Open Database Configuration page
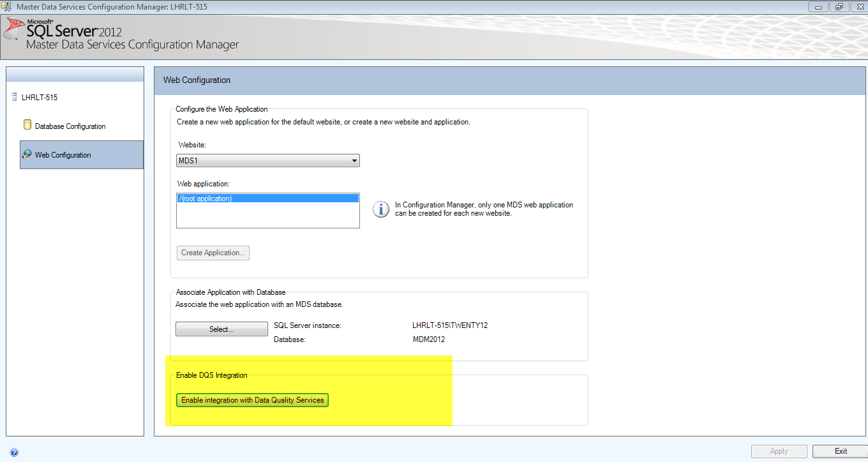This screenshot has width=868, height=462. click(x=70, y=126)
